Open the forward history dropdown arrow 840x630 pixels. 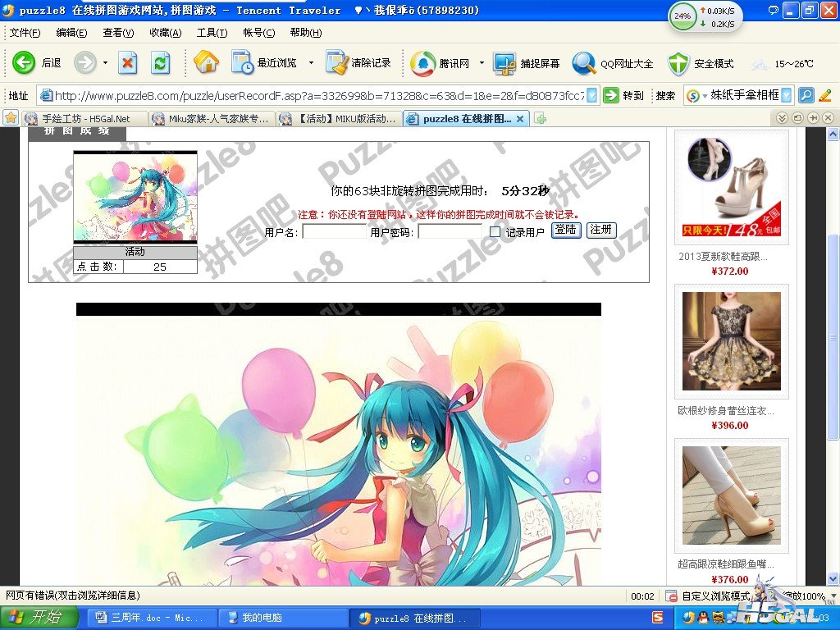pos(105,62)
